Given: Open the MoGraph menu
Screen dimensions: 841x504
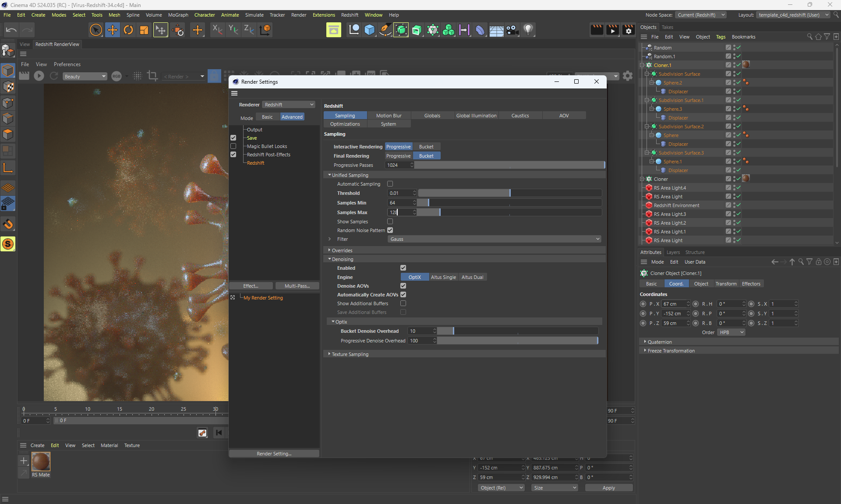Looking at the screenshot, I should [x=178, y=15].
